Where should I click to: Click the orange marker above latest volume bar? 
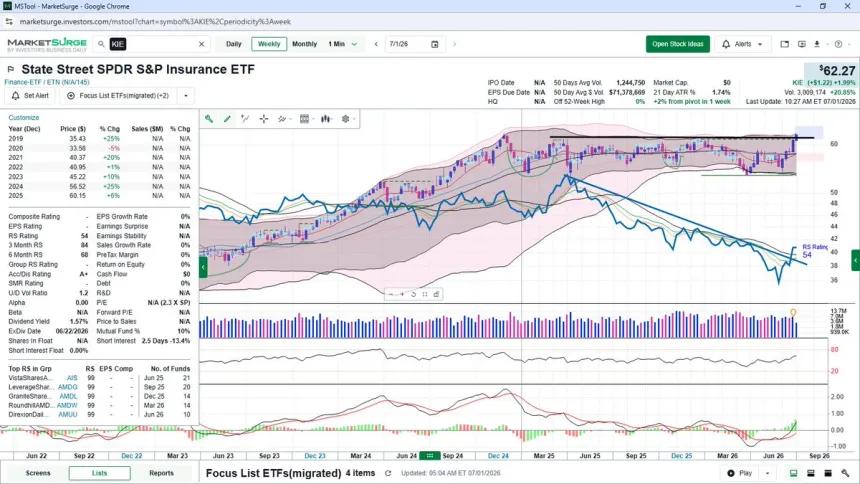click(793, 313)
